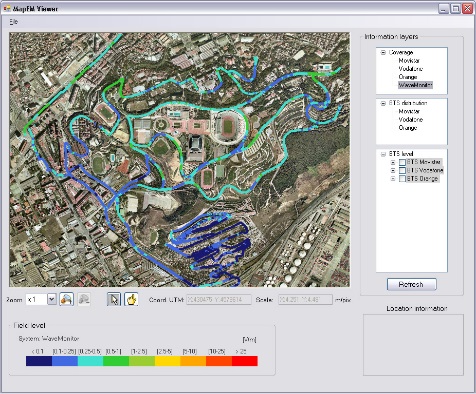Enable the BTS Movistar checkbox
Screen dimensions: 476x394
(x=402, y=162)
